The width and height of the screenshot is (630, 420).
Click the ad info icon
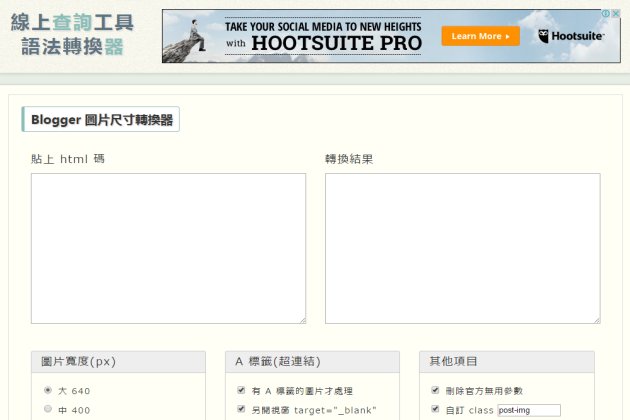605,13
